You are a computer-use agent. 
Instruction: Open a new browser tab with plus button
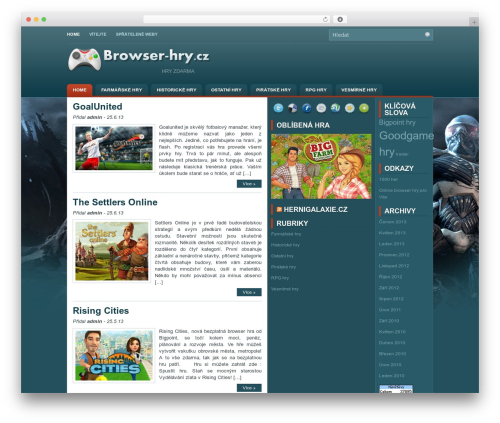tap(474, 22)
